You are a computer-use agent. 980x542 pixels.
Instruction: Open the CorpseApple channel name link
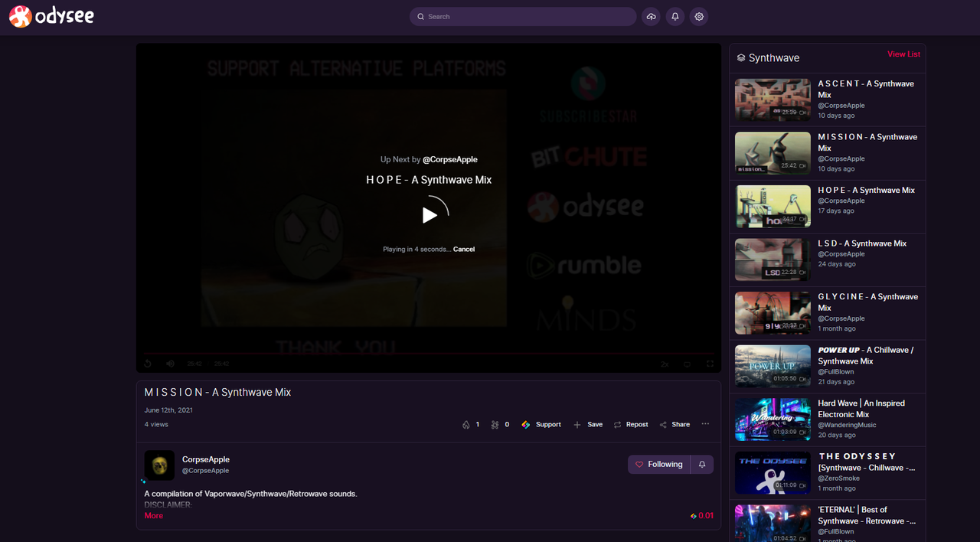click(206, 459)
